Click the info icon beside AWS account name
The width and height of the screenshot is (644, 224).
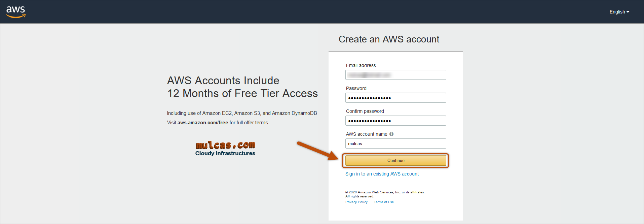[x=391, y=134]
